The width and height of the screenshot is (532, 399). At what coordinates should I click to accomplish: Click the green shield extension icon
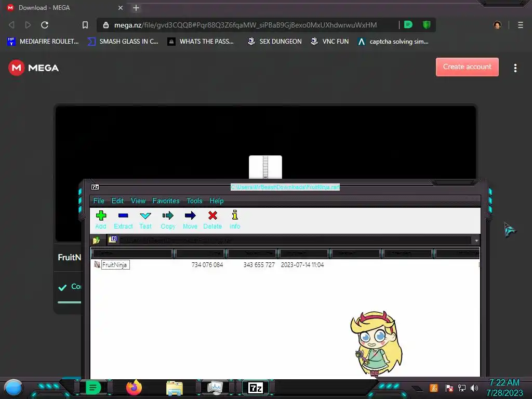point(427,24)
